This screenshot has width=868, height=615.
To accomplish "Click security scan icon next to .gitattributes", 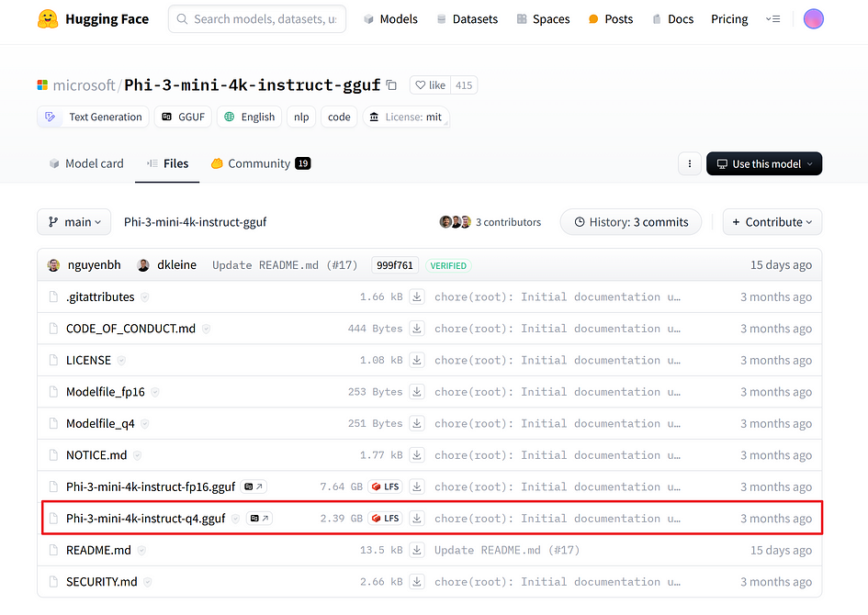I will pyautogui.click(x=145, y=297).
